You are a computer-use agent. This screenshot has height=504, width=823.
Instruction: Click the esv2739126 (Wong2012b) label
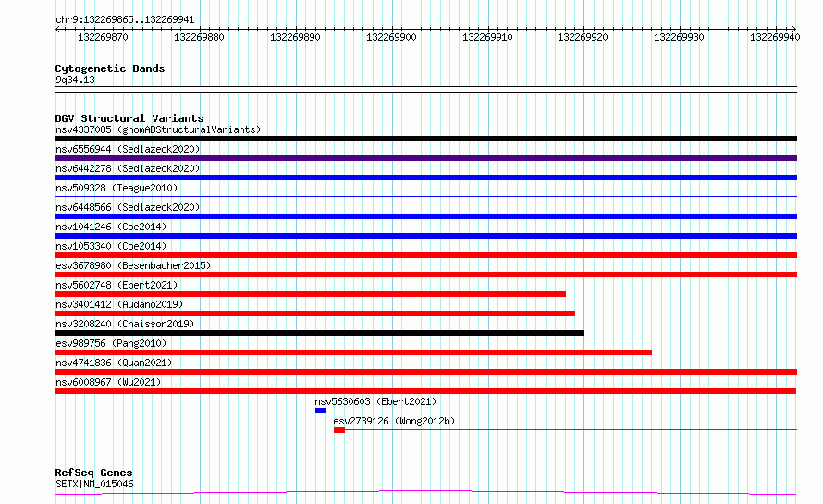coord(394,421)
